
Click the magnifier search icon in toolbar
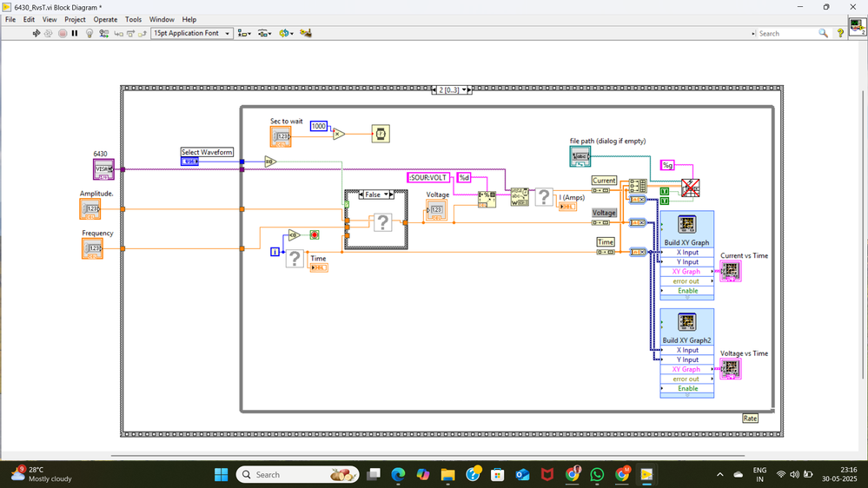[823, 34]
